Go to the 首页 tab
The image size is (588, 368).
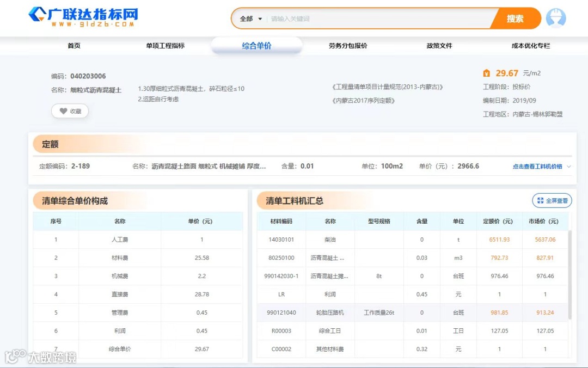(74, 46)
